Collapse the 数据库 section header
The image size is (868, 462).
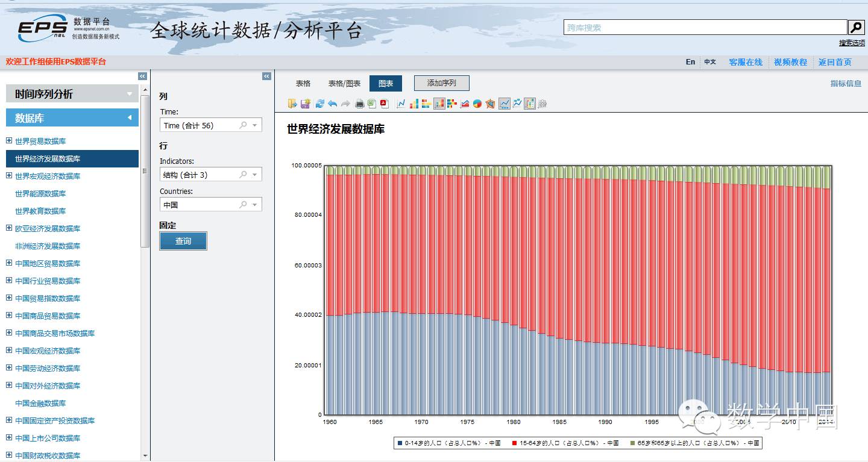pyautogui.click(x=72, y=118)
